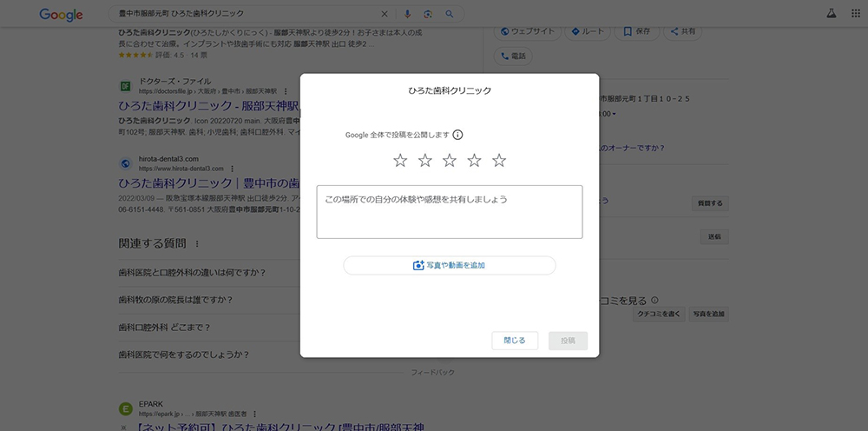Viewport: 868px width, 431px height.
Task: Rate one star in review dialog
Action: tap(400, 161)
